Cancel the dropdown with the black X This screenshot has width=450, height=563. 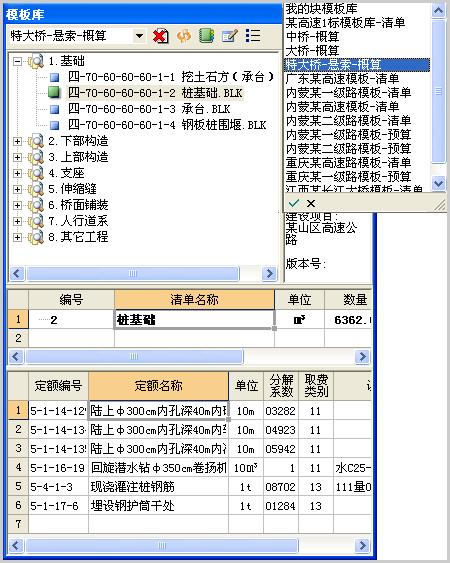point(311,203)
